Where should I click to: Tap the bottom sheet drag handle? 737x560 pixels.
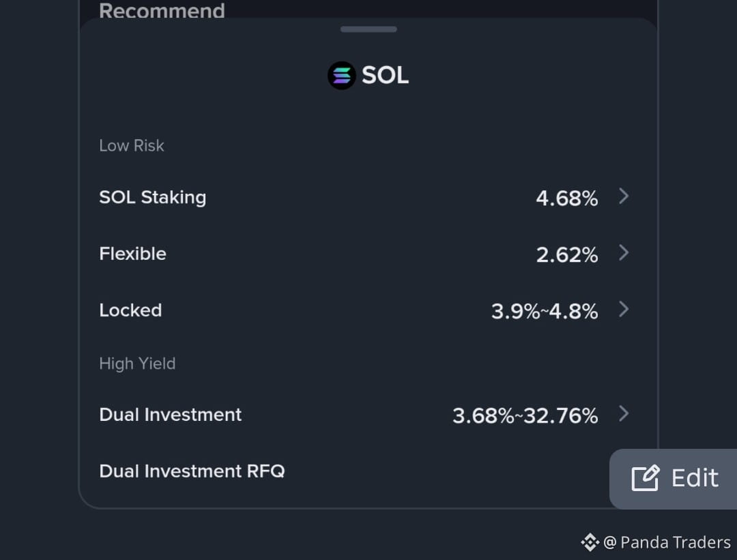click(x=369, y=29)
